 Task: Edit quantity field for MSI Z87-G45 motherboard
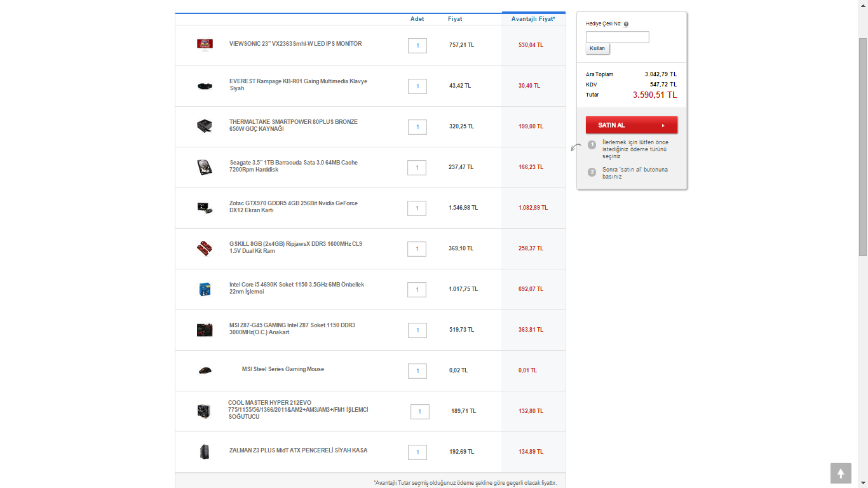(x=417, y=330)
